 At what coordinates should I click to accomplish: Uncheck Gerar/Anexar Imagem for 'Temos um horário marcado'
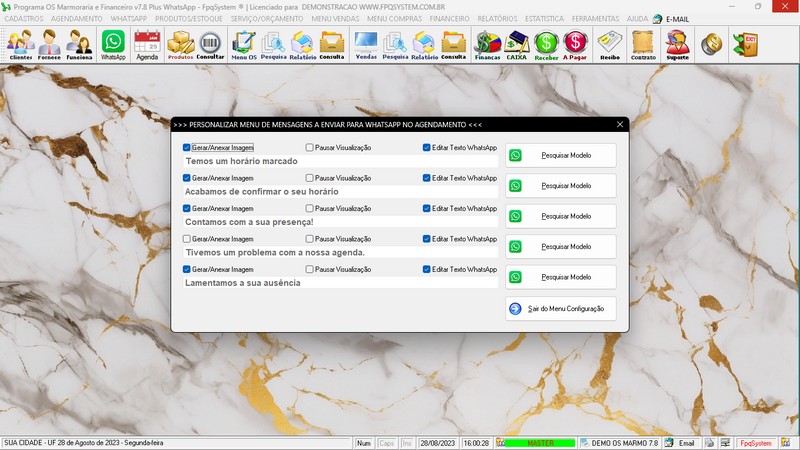click(x=187, y=147)
